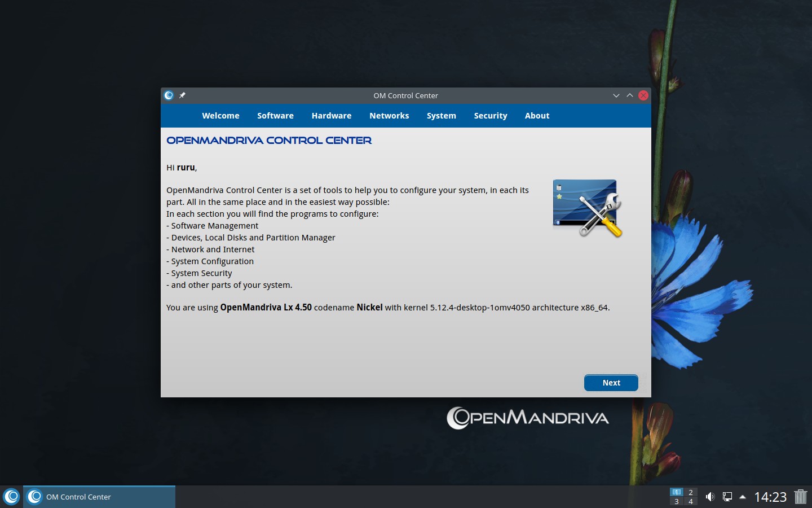Show hidden system tray icons

click(743, 497)
